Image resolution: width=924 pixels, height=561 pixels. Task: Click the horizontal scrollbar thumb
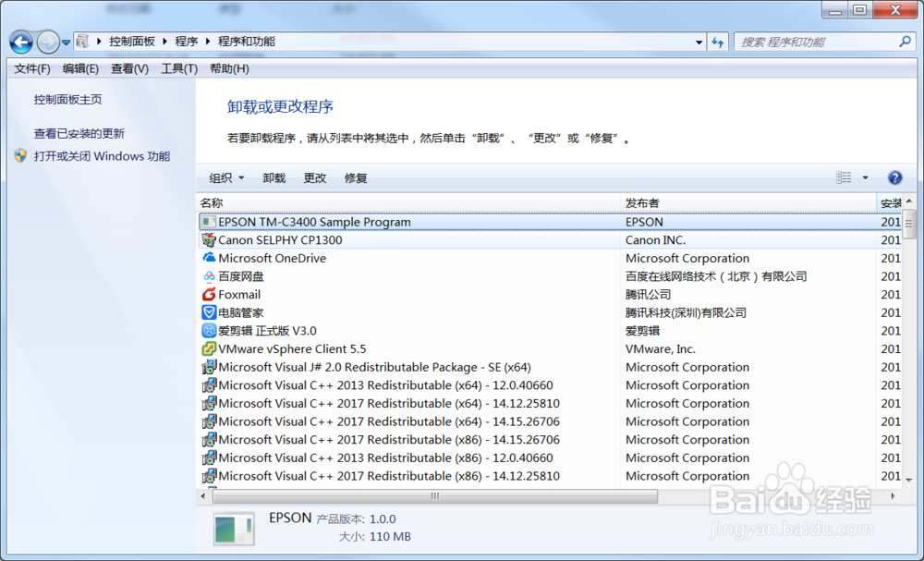point(435,496)
